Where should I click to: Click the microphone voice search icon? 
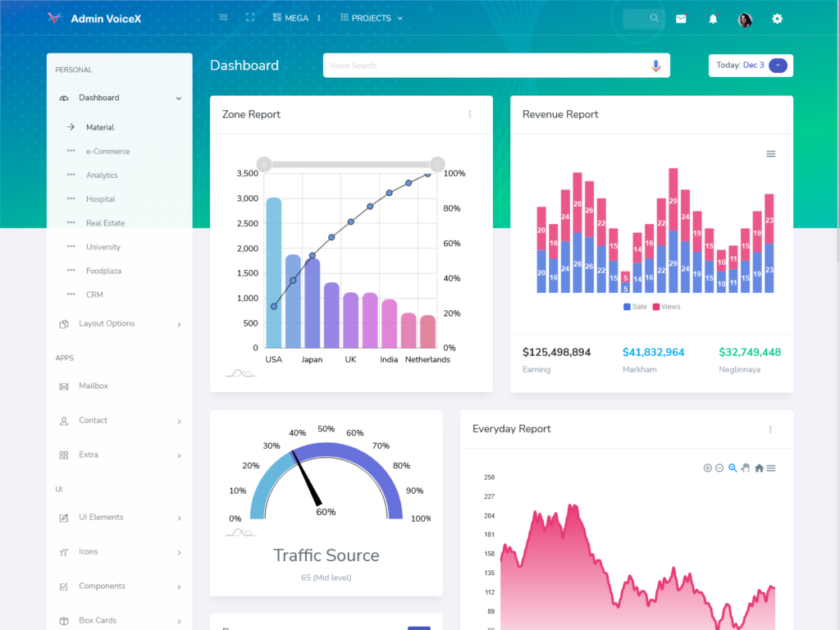click(x=655, y=66)
